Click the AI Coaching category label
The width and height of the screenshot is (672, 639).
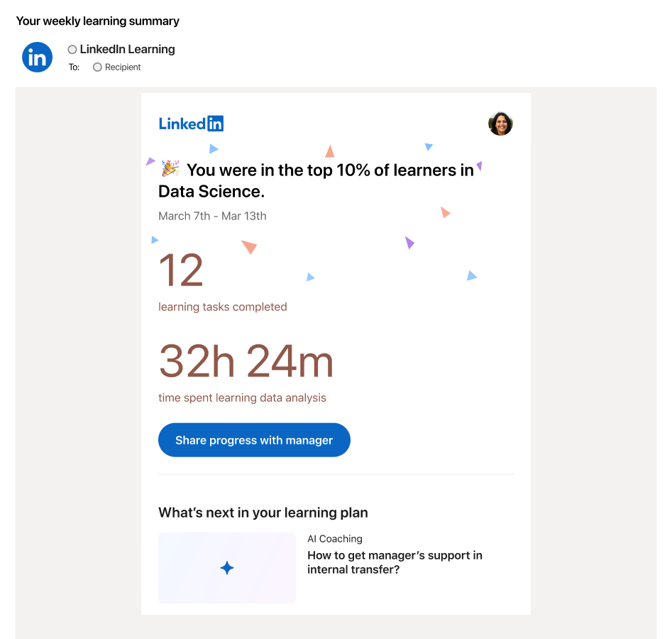pyautogui.click(x=335, y=539)
